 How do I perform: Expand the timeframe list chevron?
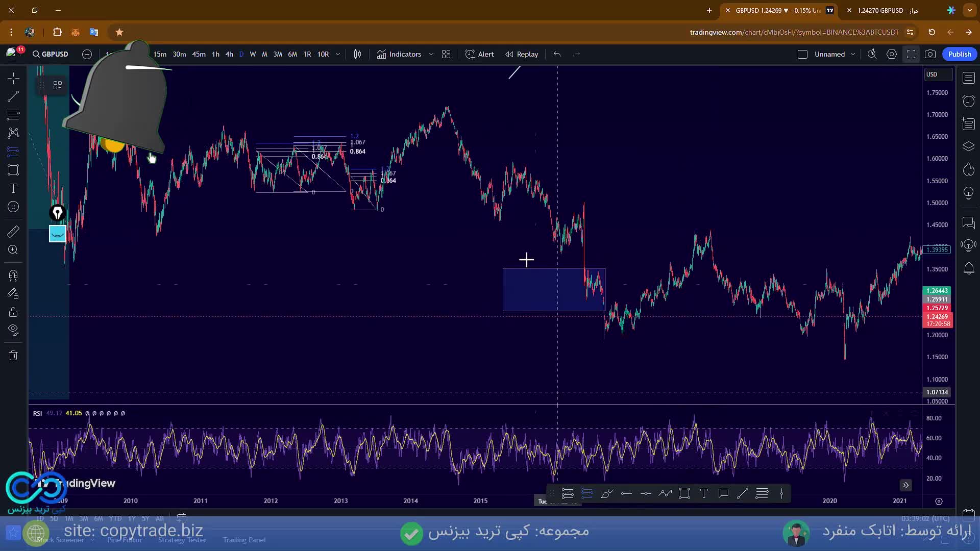click(338, 54)
